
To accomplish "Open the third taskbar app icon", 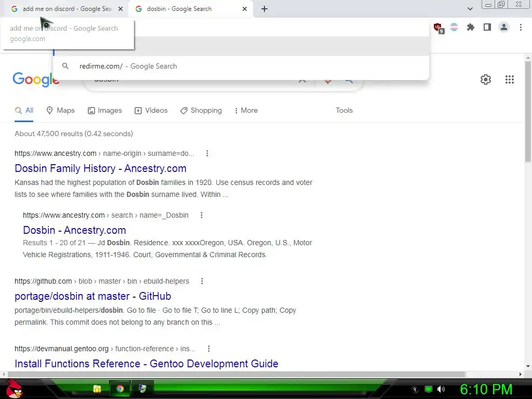I will pyautogui.click(x=142, y=389).
